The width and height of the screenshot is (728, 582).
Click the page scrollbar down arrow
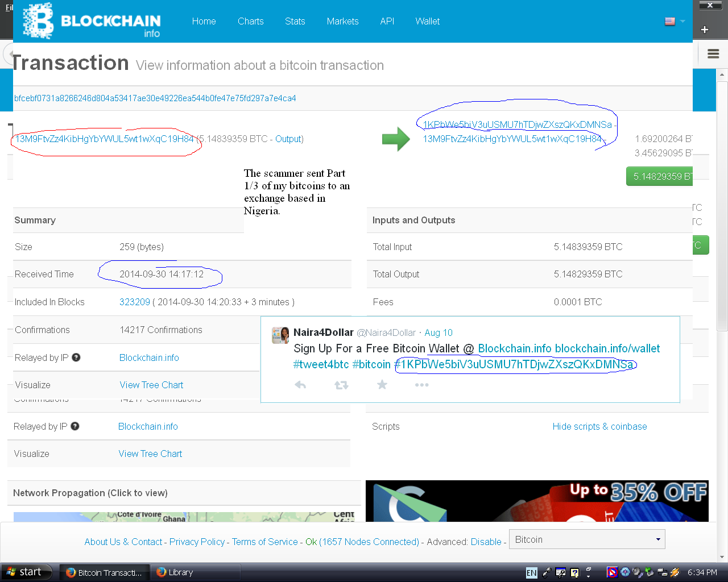(x=722, y=557)
